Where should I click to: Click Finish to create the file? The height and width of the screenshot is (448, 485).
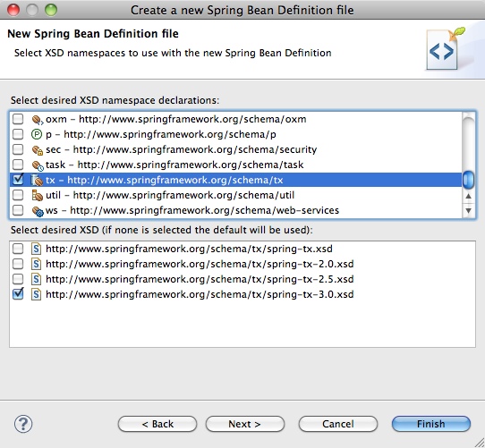coord(431,424)
